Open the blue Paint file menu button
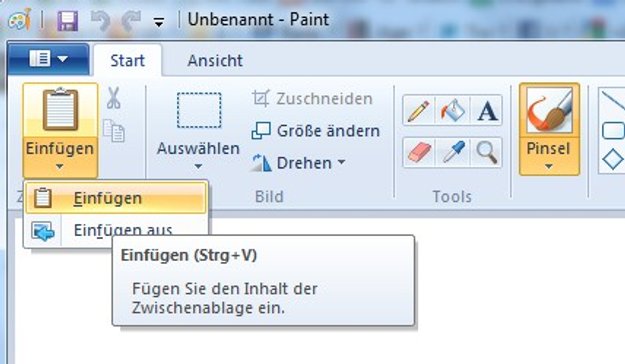Screen dimensions: 625x364 [48, 59]
